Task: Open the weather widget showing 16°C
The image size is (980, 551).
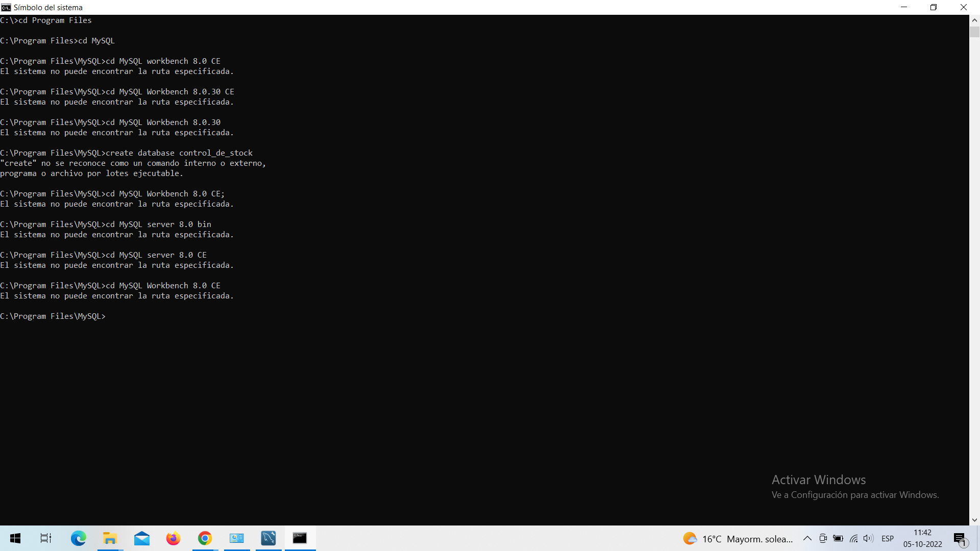Action: [738, 539]
